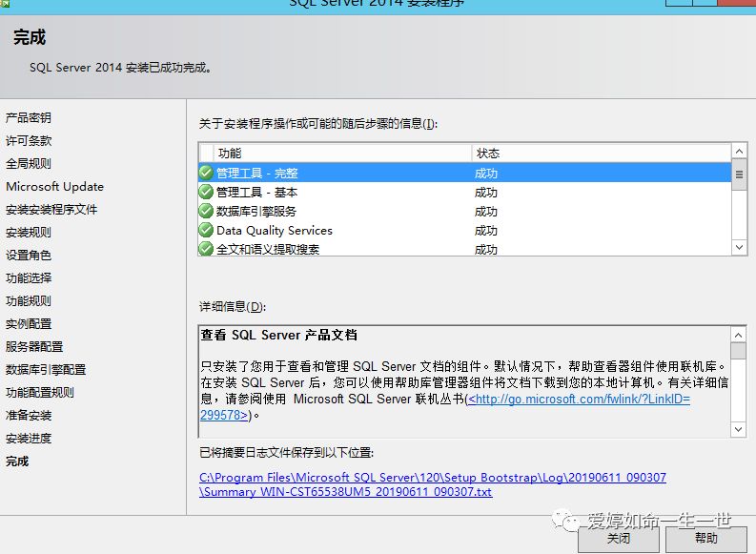
Task: Click 安装安装程序文件 step in sidebar
Action: pos(51,209)
